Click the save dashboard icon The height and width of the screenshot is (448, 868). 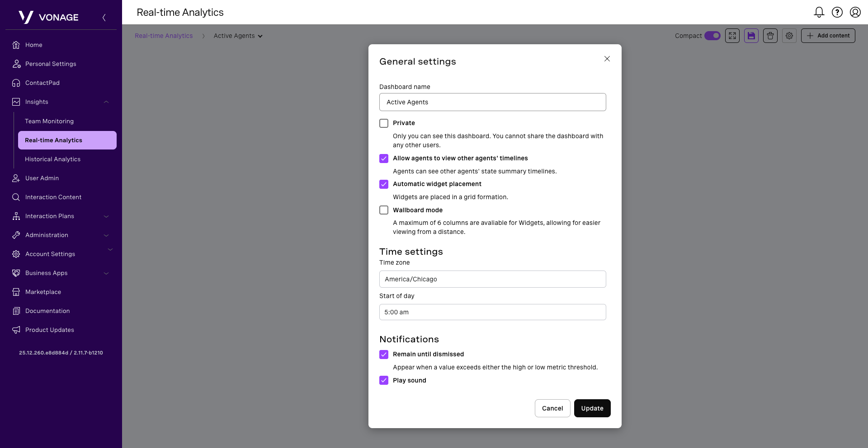[751, 36]
